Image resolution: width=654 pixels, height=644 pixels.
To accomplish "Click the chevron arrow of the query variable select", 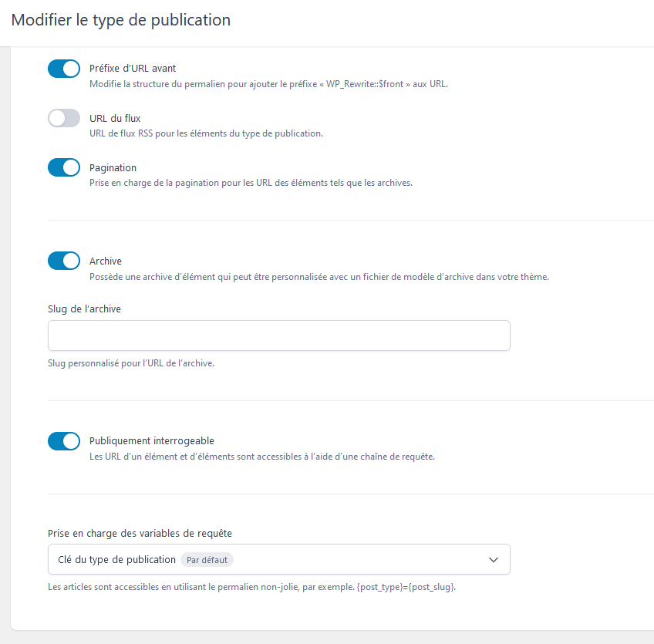I will (494, 560).
